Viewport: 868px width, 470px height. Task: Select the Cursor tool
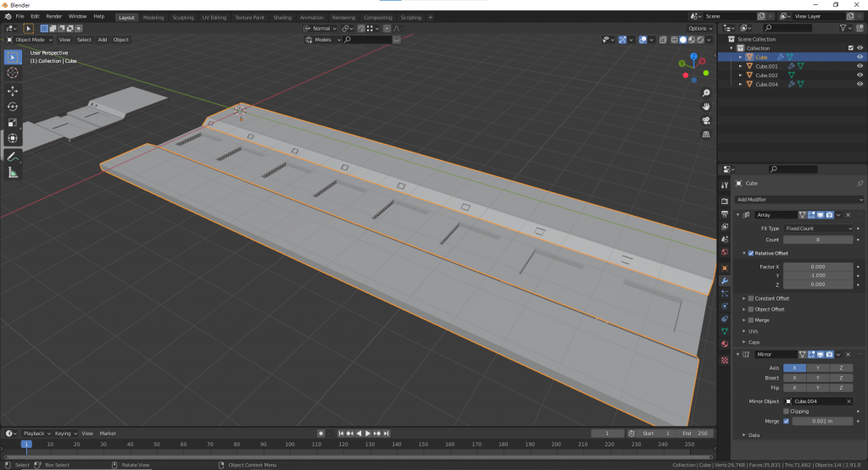(x=13, y=73)
